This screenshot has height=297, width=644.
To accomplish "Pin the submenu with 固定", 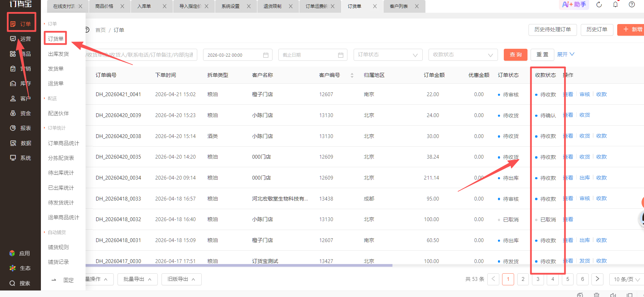I will click(x=63, y=280).
